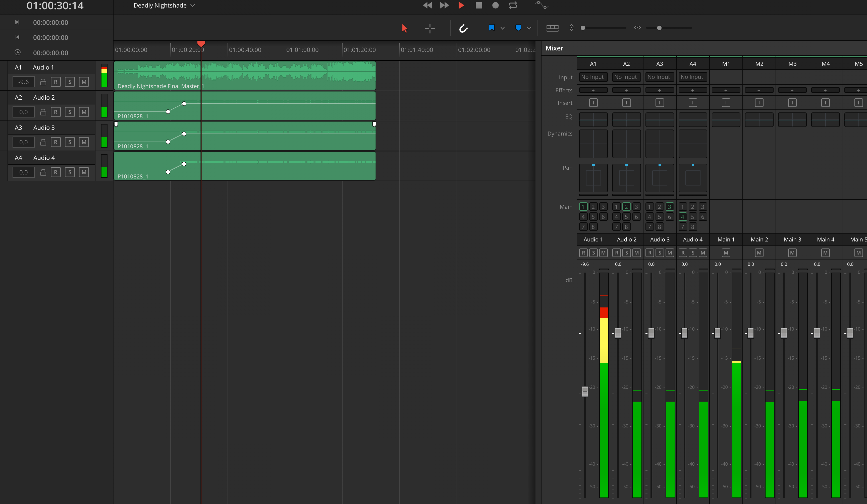Image resolution: width=867 pixels, height=504 pixels.
Task: Open the A3 No Input dropdown in mixer
Action: 660,77
